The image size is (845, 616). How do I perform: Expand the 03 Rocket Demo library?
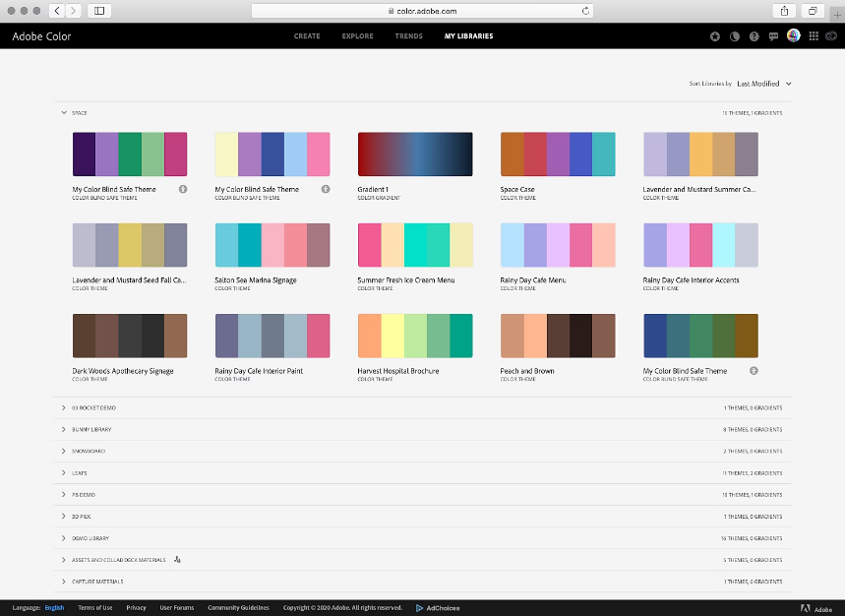(64, 408)
